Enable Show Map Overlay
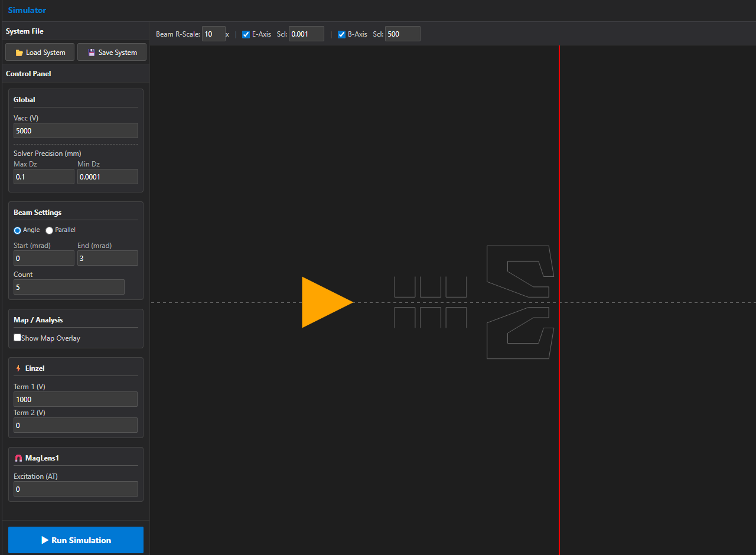This screenshot has height=555, width=756. [18, 338]
